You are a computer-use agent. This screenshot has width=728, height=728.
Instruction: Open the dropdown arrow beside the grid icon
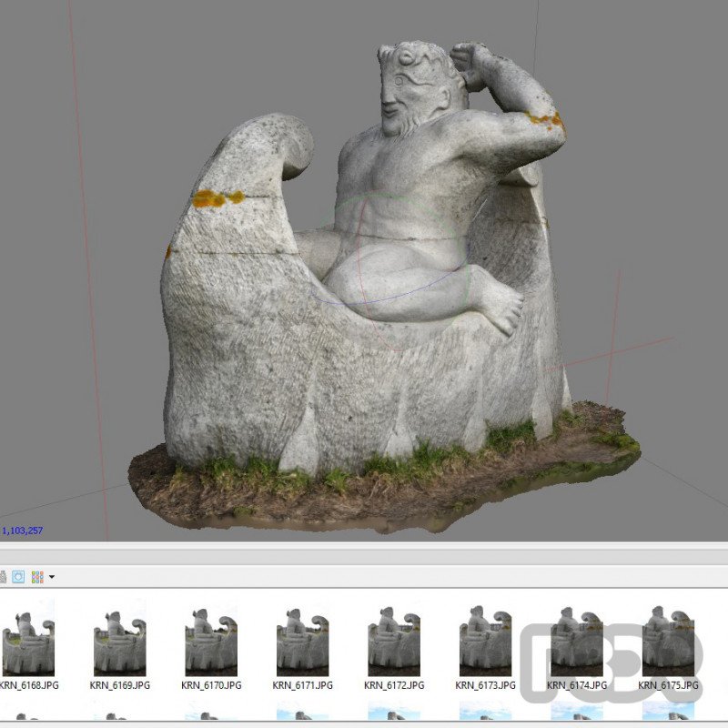click(52, 577)
